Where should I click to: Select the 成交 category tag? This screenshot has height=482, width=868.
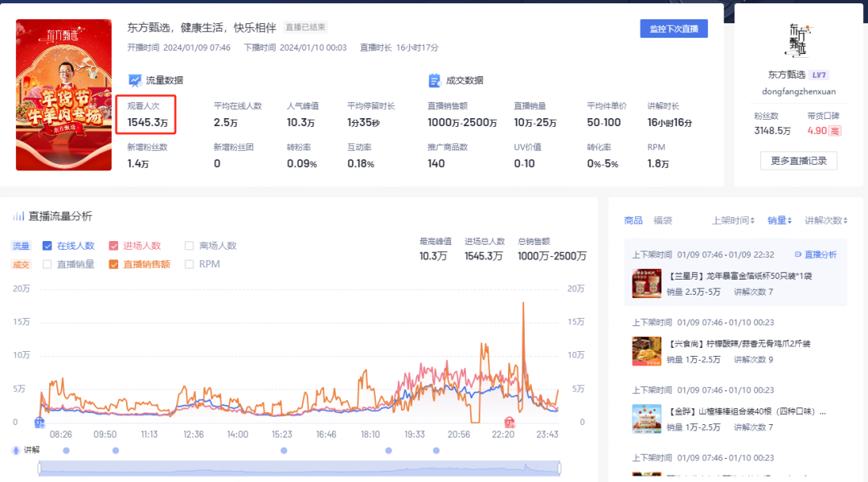click(x=21, y=264)
